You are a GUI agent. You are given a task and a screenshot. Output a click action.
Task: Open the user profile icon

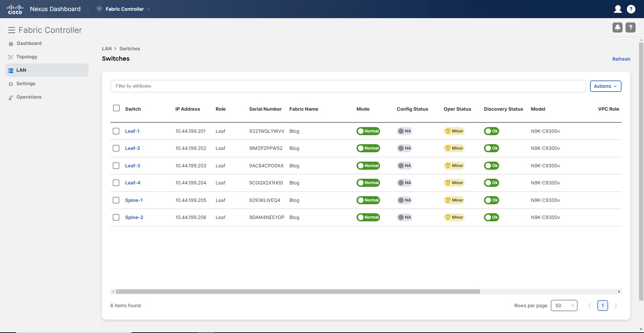(618, 9)
